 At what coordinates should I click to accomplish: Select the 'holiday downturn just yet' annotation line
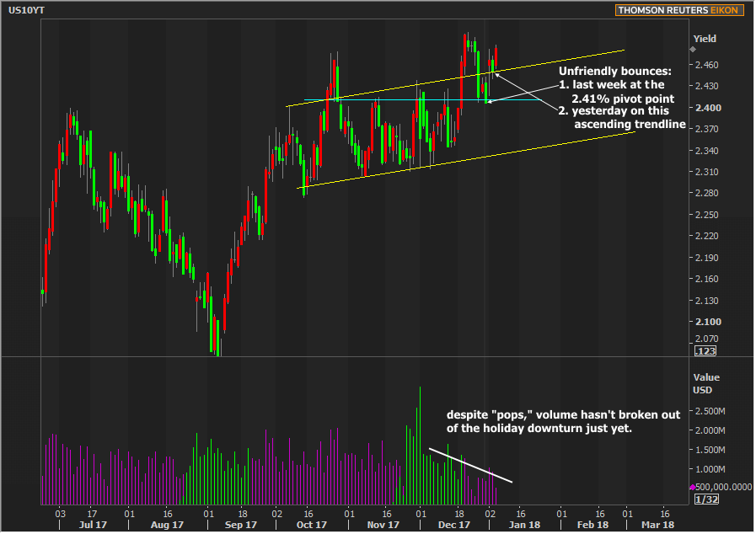pyautogui.click(x=539, y=429)
